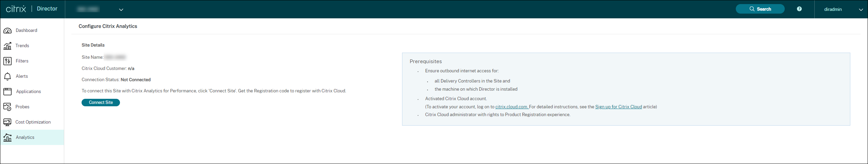This screenshot has width=868, height=164.
Task: Click the Trends chart icon
Action: click(x=7, y=46)
